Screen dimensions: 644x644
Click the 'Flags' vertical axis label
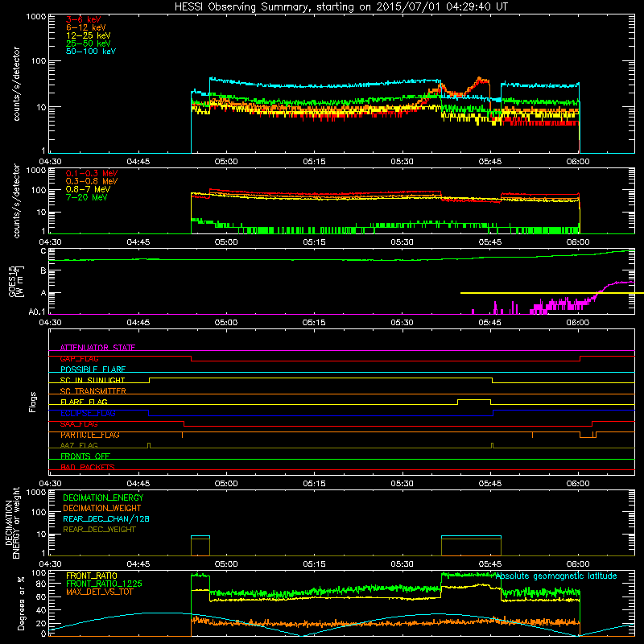(33, 402)
